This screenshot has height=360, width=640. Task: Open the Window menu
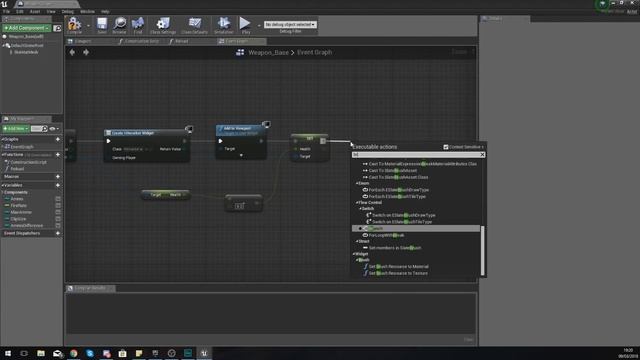point(87,11)
